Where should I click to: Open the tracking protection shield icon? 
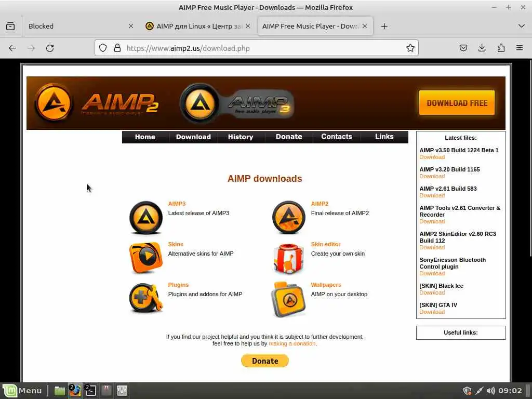pos(103,48)
